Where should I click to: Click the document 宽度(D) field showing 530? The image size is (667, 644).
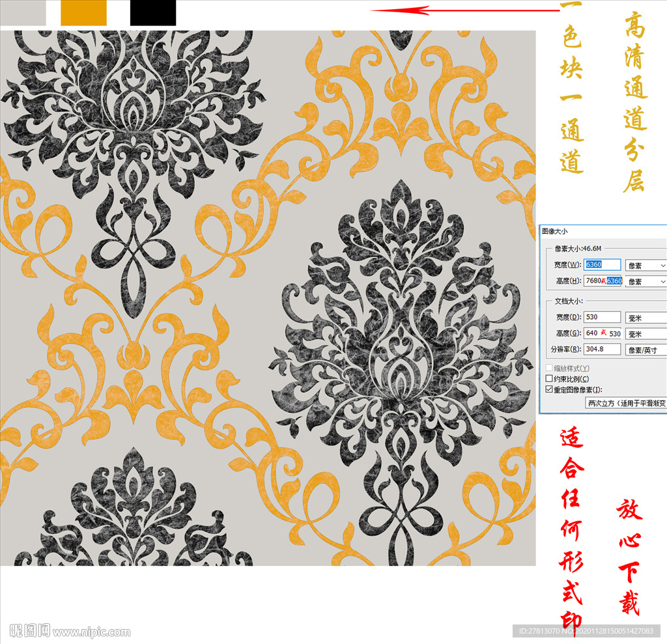[602, 317]
